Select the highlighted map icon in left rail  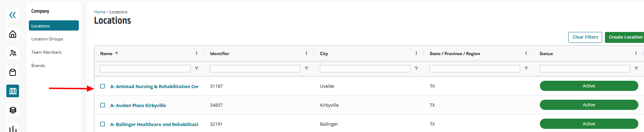pos(13,91)
